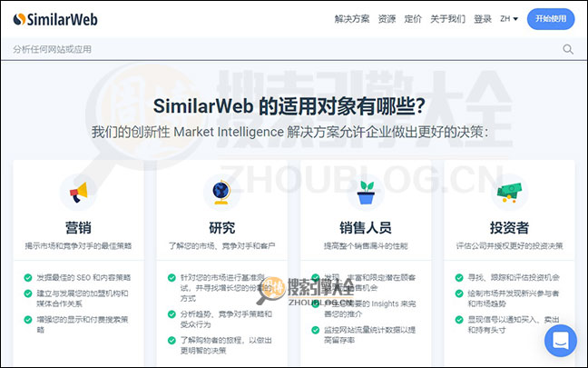Click the SimilarWeb logo
Viewport: 588px width, 368px height.
(55, 19)
